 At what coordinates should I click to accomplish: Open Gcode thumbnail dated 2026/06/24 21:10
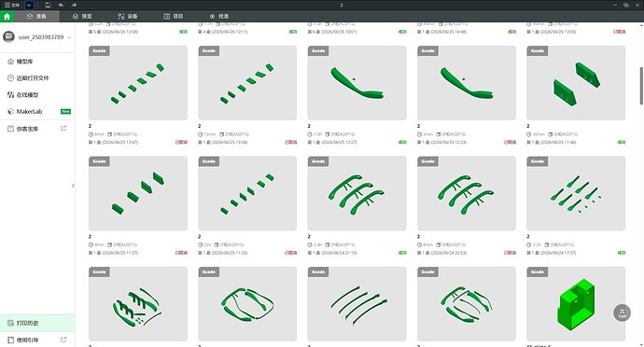[357, 193]
